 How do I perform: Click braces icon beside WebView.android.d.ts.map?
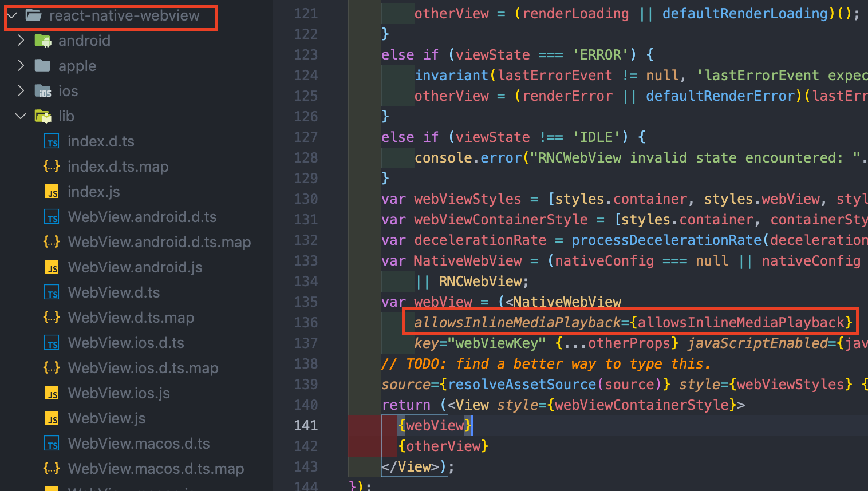tap(52, 242)
